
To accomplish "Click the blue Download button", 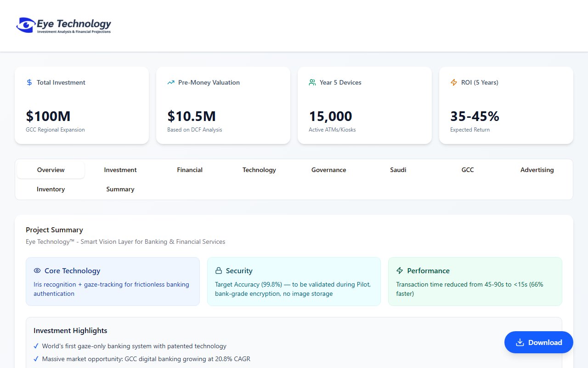I will coord(538,342).
